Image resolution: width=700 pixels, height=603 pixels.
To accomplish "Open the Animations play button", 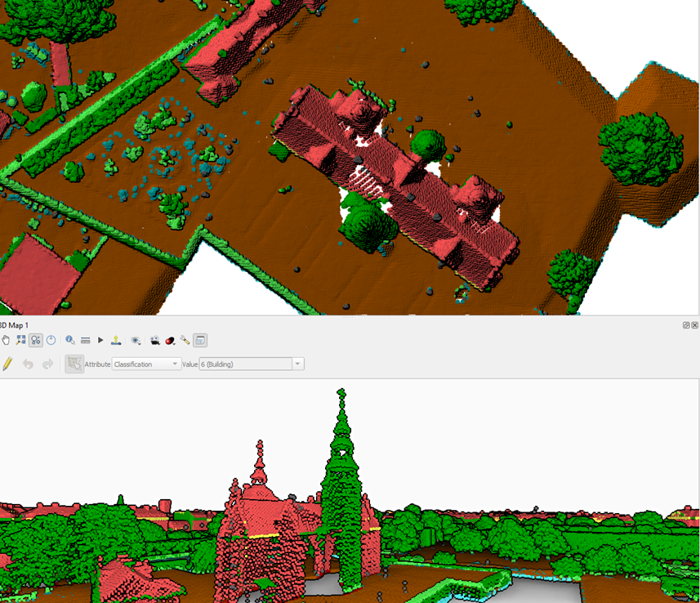I will (100, 341).
